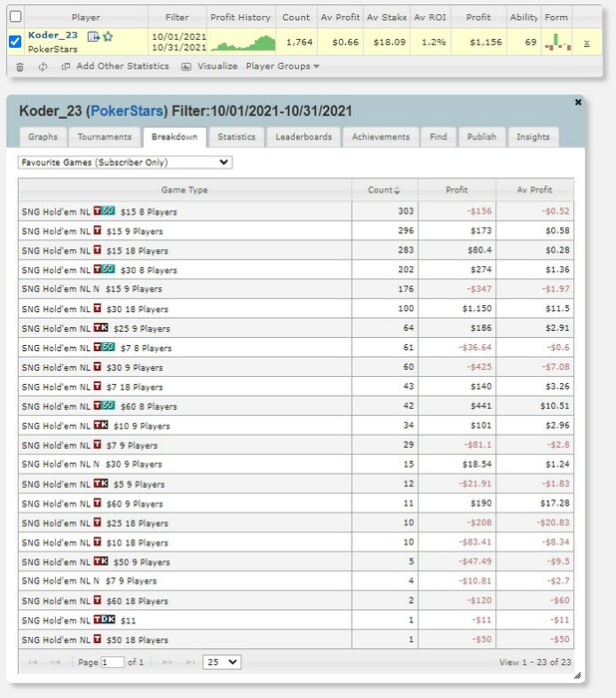Expand the Player Groups dropdown
The height and width of the screenshot is (698, 616).
click(x=283, y=66)
